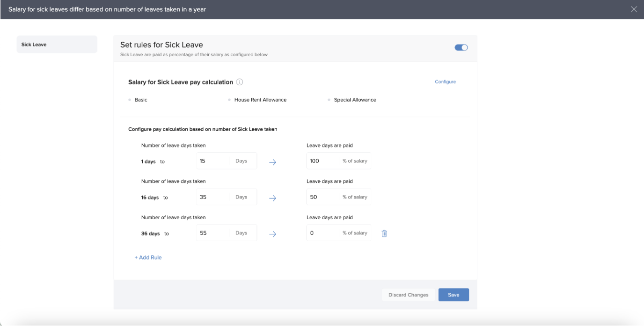Screen dimensions: 644x326
Task: Click the info icon beside Salary for Sick Leave
Action: click(240, 82)
